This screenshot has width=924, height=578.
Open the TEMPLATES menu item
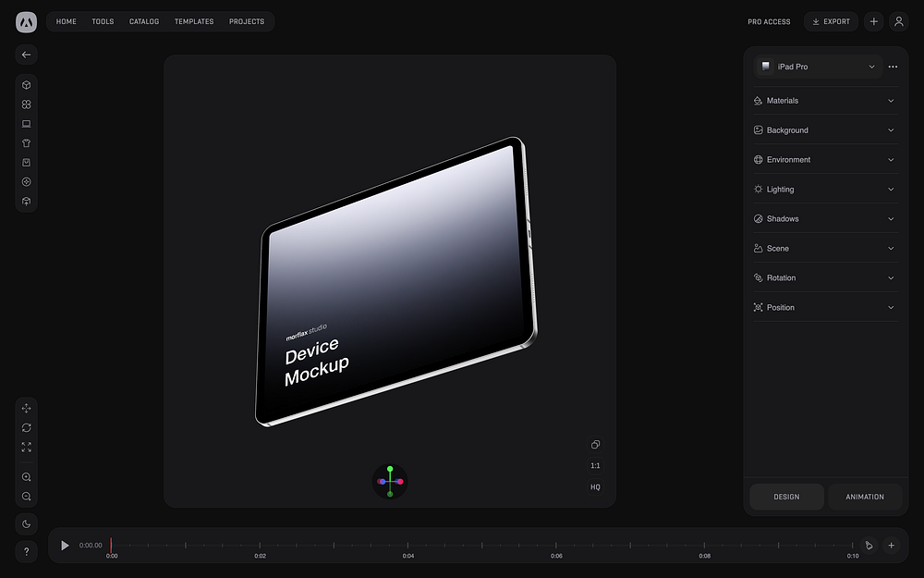(x=194, y=21)
